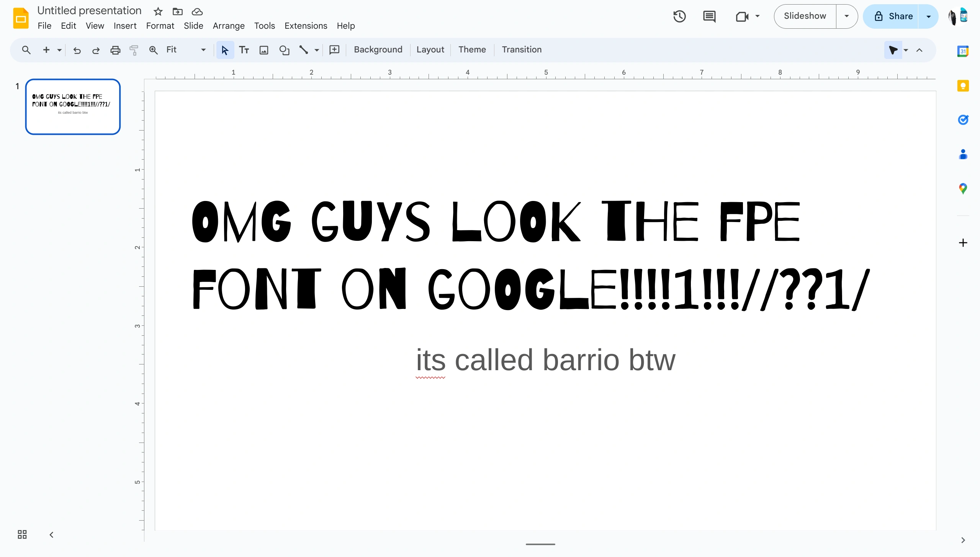Select slide 1 thumbnail
Image resolution: width=980 pixels, height=557 pixels.
(73, 107)
